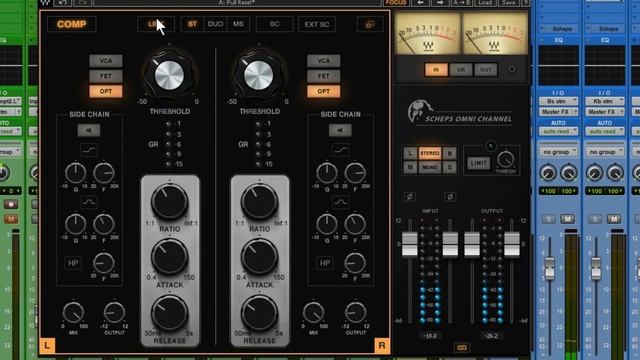Screen dimensions: 640x360
Task: Select VCA compressor type on L channel
Action: (x=106, y=60)
